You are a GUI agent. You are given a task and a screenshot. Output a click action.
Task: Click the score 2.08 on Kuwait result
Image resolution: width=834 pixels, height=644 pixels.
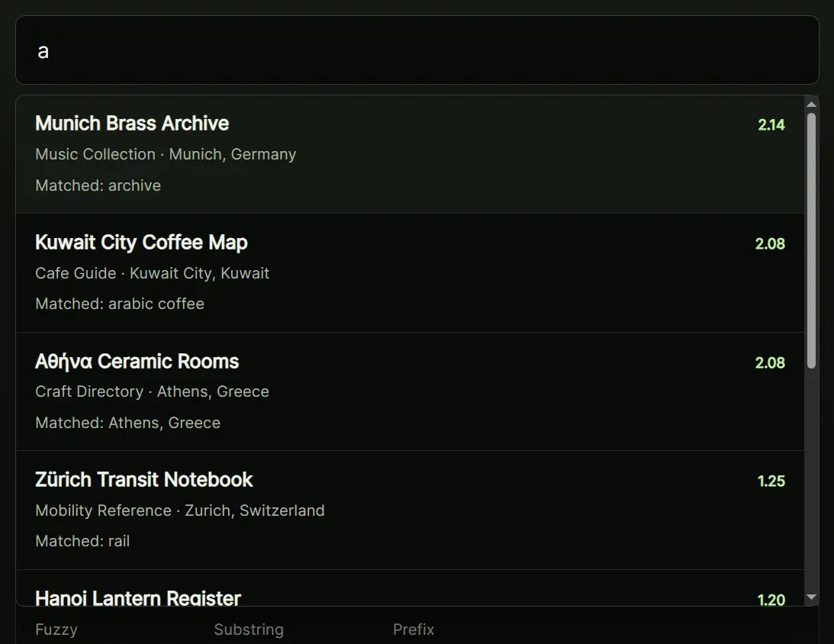tap(770, 244)
